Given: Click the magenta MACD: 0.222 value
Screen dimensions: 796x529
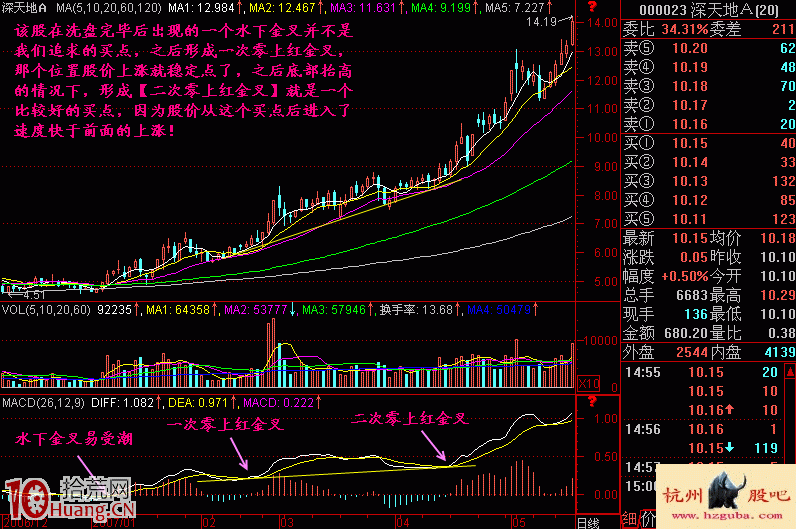Looking at the screenshot, I should tap(279, 403).
